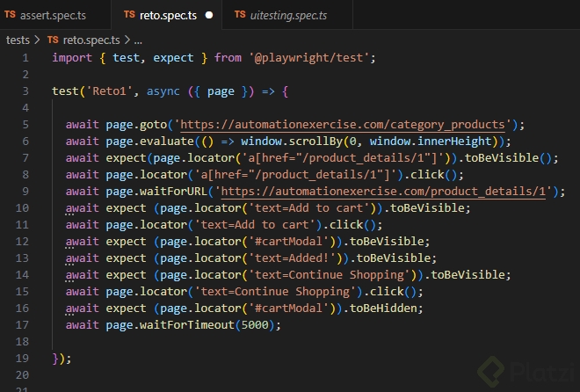580x392 pixels.
Task: Click '#cartModal' string on line 12
Action: click(x=288, y=242)
